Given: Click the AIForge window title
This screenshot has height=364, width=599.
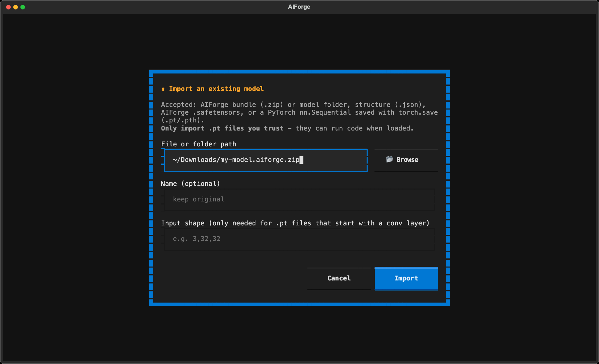Looking at the screenshot, I should click(x=299, y=7).
